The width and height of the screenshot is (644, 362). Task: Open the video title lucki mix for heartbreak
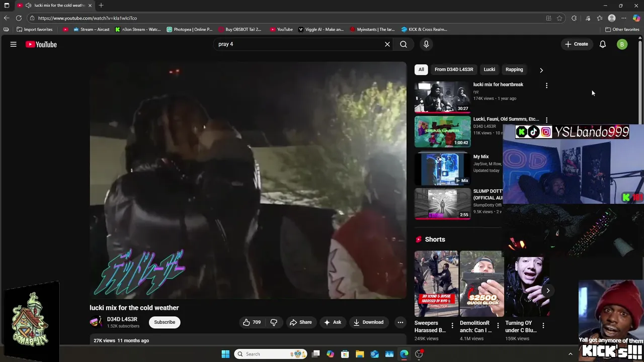click(x=498, y=84)
